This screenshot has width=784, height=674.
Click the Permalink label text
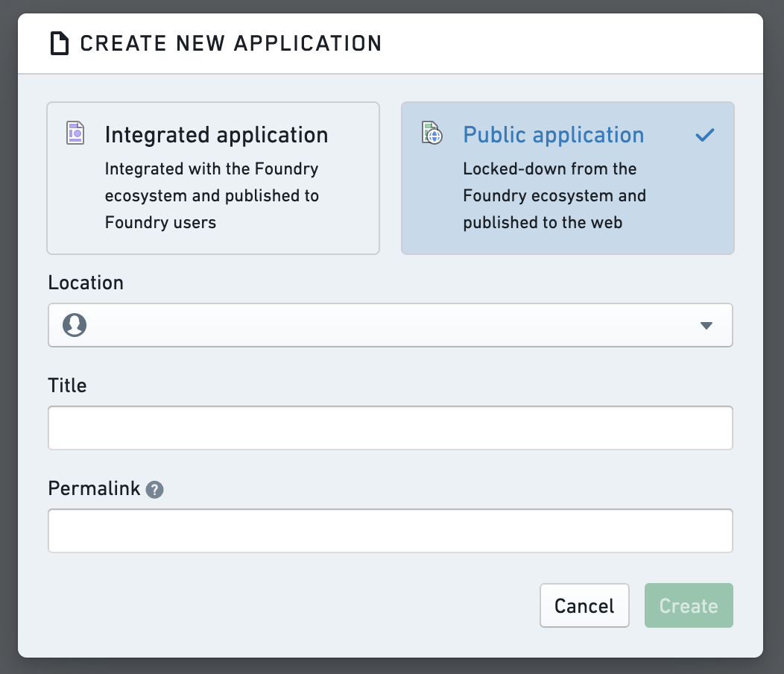(x=94, y=488)
